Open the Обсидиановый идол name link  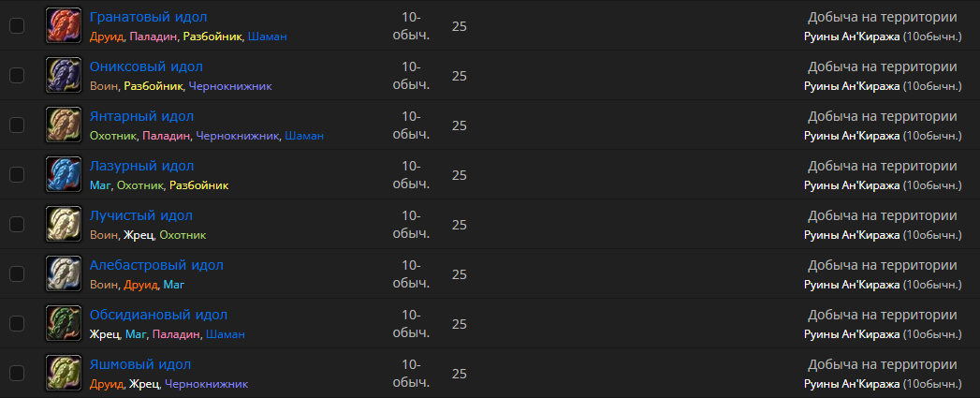tap(158, 315)
